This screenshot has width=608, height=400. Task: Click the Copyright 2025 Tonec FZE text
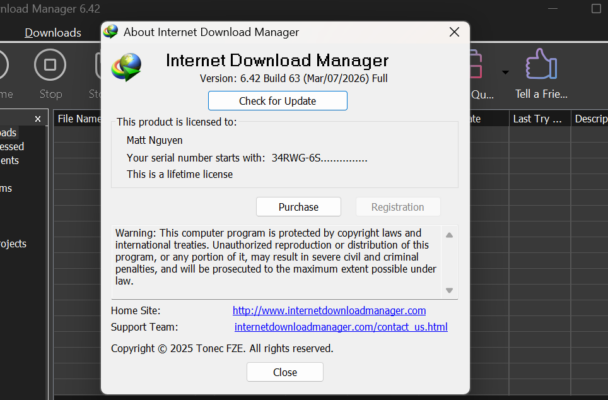222,348
